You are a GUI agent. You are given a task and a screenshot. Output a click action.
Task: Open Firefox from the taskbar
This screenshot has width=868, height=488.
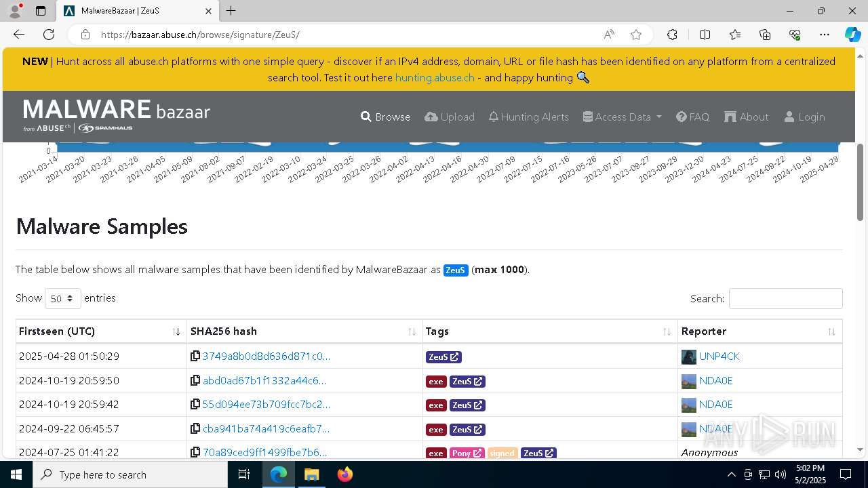coord(344,474)
